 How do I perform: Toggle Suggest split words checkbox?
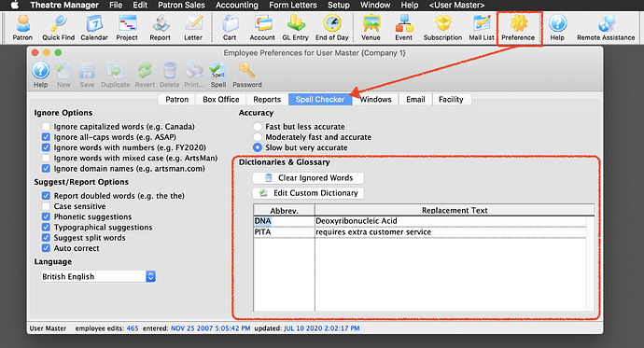coord(46,238)
